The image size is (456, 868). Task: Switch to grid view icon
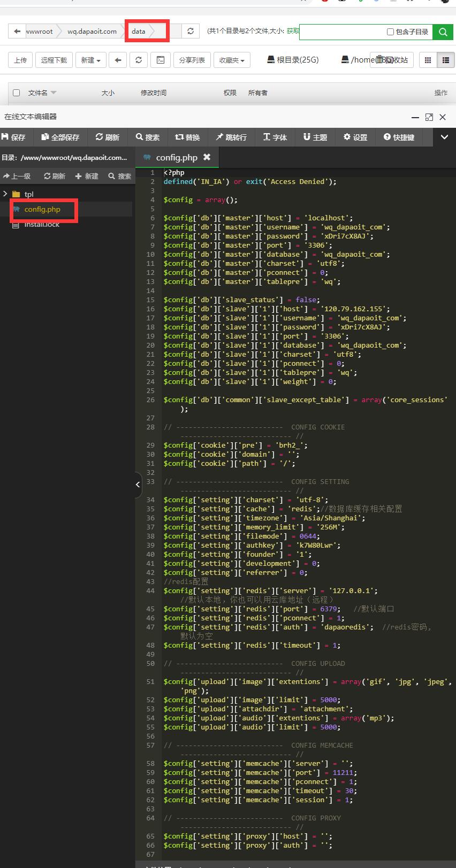pos(428,60)
